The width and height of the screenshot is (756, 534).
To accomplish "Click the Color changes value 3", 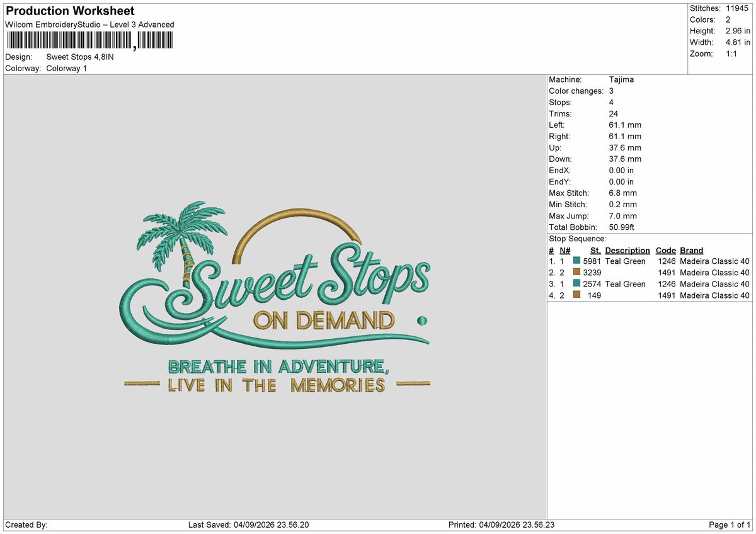I will [x=612, y=91].
